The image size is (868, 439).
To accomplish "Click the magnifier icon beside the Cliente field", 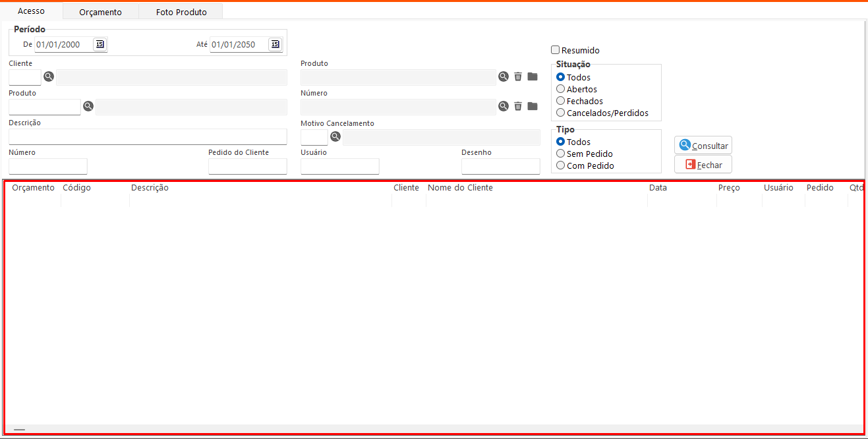I will click(x=49, y=77).
